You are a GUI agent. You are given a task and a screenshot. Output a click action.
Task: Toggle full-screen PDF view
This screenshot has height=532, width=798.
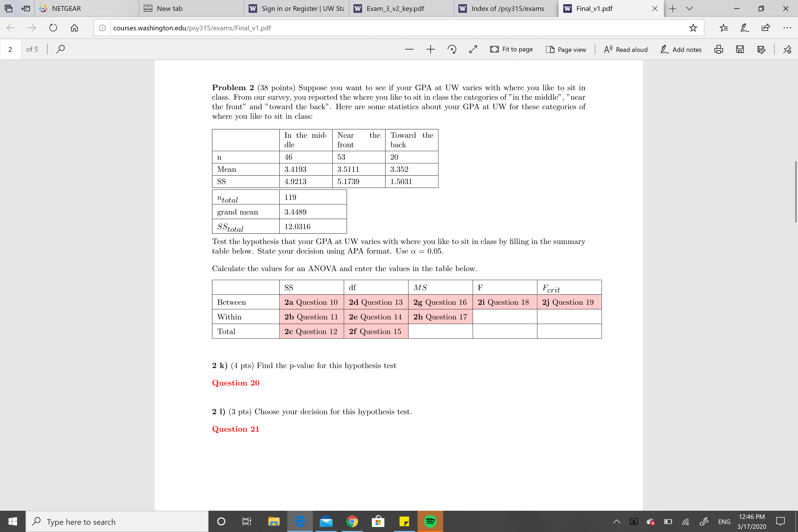tap(473, 49)
